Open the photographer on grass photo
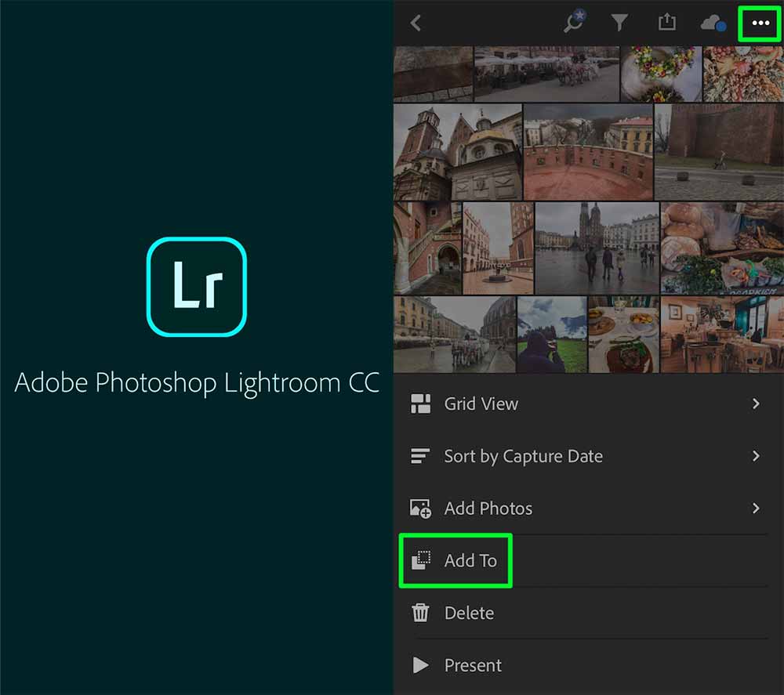The width and height of the screenshot is (784, 695). tap(551, 335)
